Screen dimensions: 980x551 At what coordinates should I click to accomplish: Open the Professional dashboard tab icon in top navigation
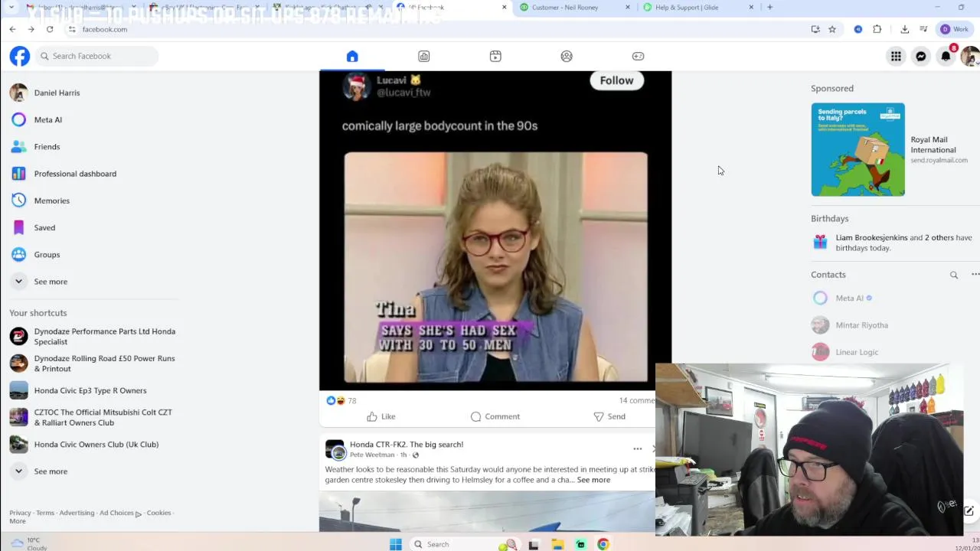[423, 56]
